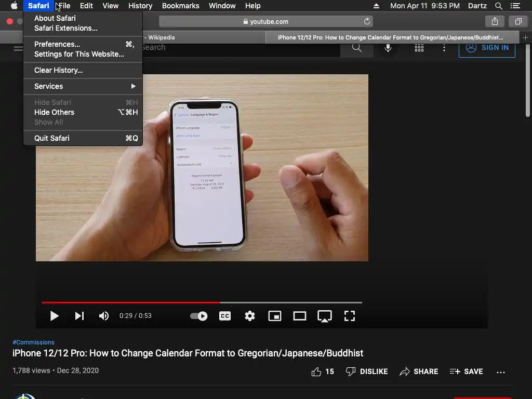Click the #Commissions hashtag link
This screenshot has height=399, width=532.
click(33, 342)
